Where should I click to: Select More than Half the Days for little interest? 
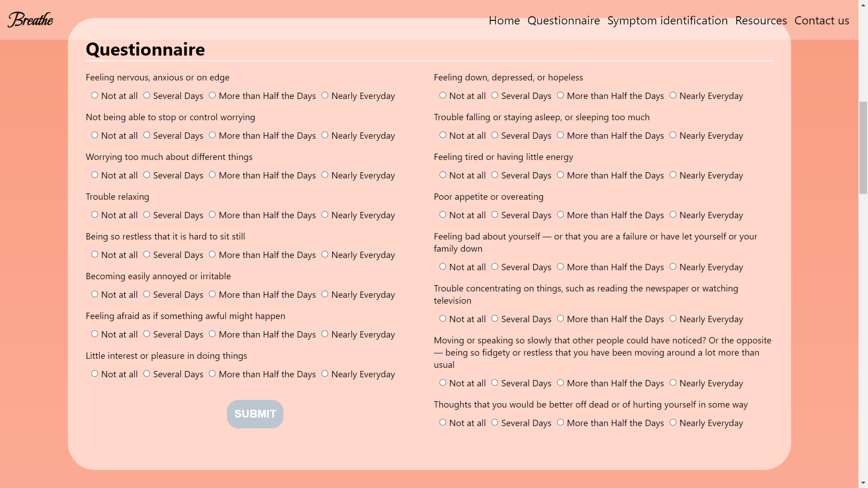click(212, 374)
